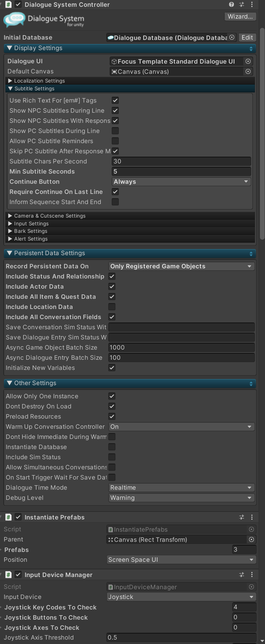Enable Instantiate Database checkbox

tap(112, 447)
